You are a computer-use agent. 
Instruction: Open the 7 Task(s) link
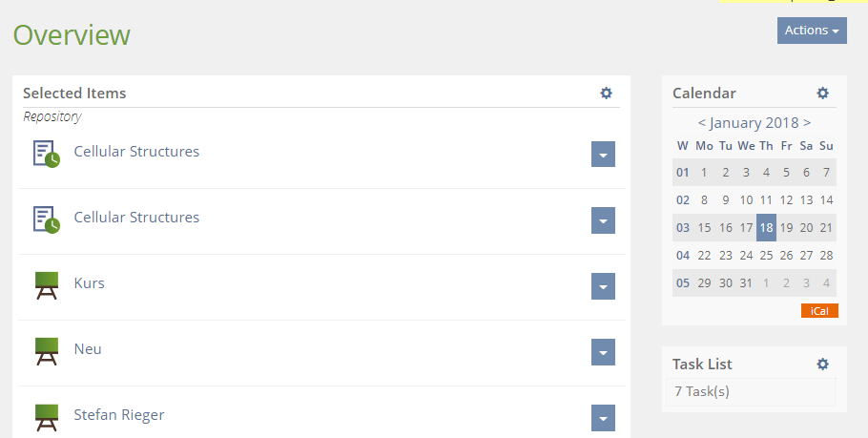701,391
